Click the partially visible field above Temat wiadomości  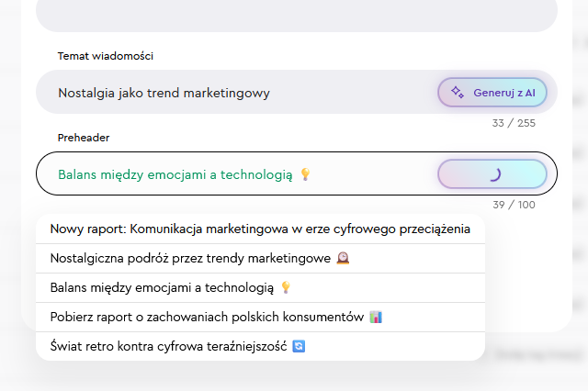click(296, 15)
